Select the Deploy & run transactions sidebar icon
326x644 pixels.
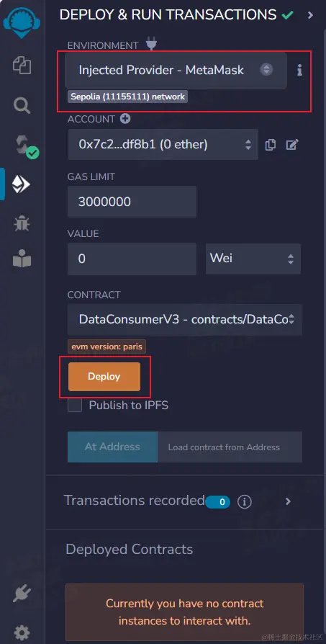coord(22,184)
